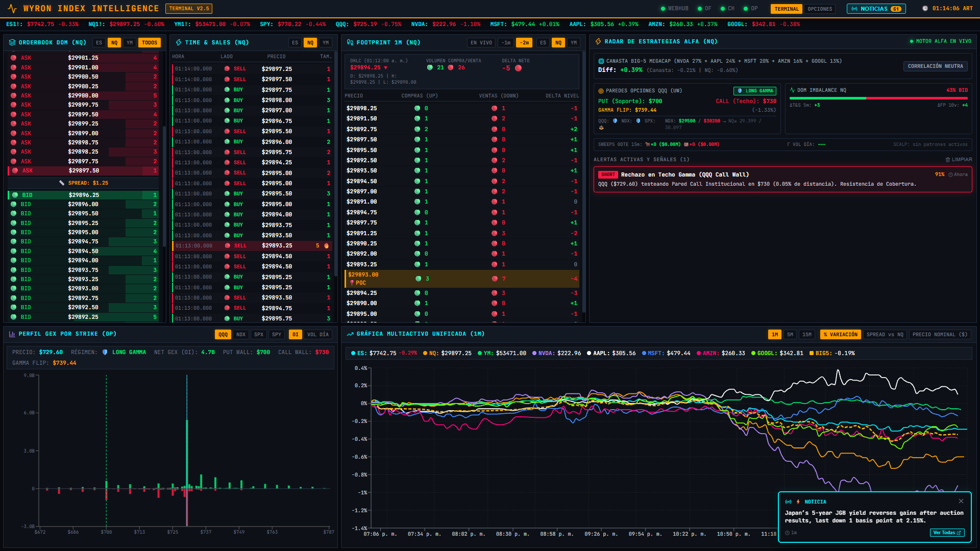The height and width of the screenshot is (551, 980).
Task: Click NVDA purple legend swatch in chart
Action: point(534,353)
